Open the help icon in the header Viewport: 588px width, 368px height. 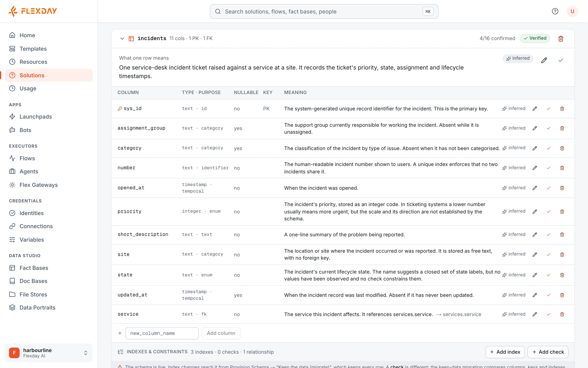tap(555, 11)
